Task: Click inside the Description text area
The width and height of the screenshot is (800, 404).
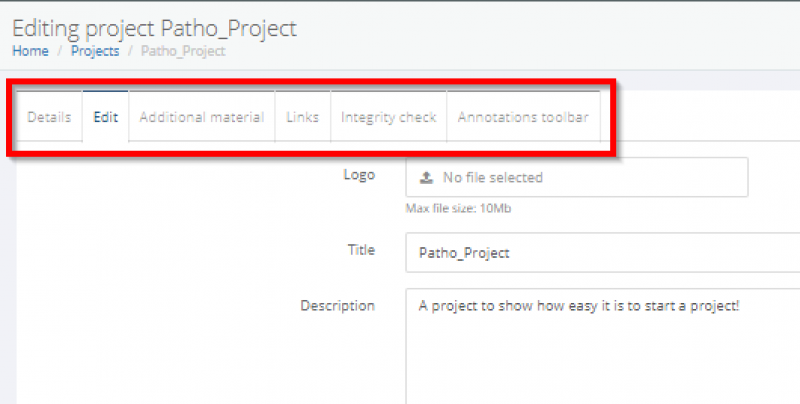Action: tap(600, 350)
